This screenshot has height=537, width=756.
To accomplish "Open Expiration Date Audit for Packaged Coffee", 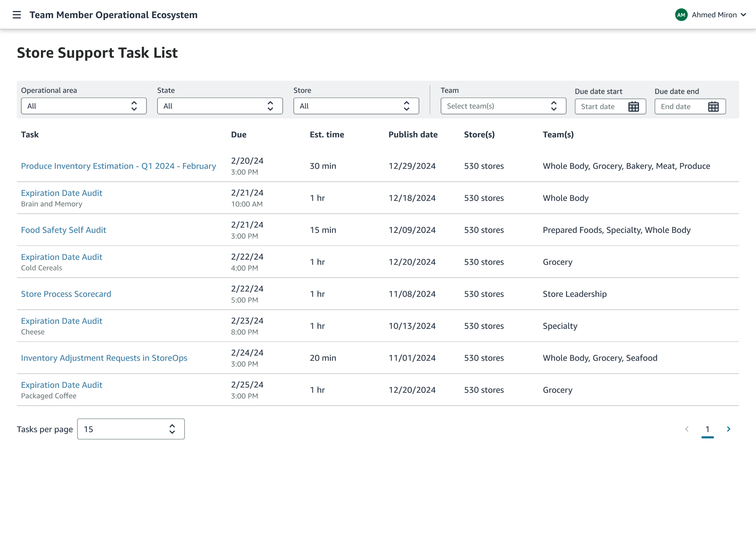I will point(61,385).
